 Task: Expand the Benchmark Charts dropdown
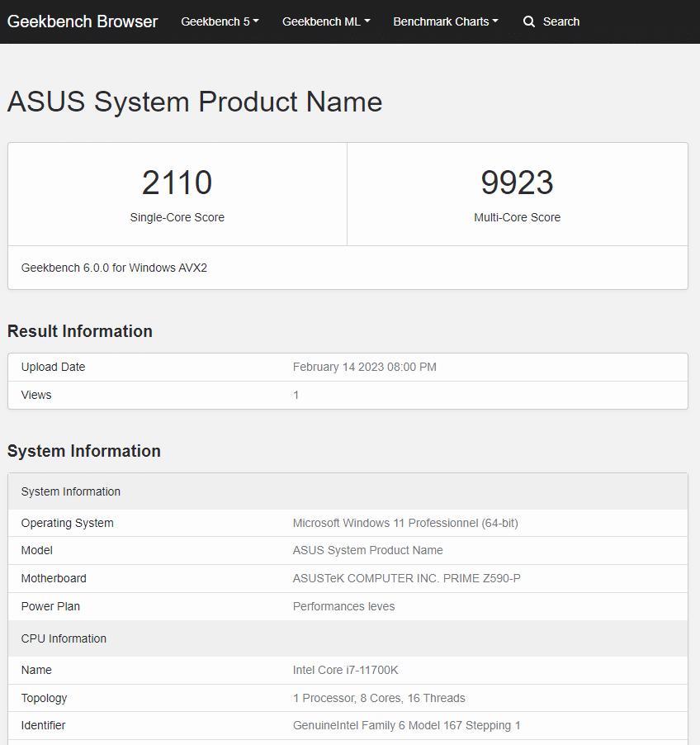446,21
